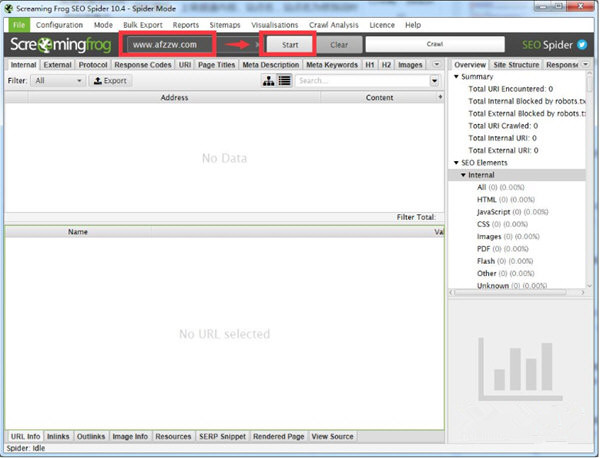The height and width of the screenshot is (458, 600).
Task: Click the Export button
Action: pos(110,80)
